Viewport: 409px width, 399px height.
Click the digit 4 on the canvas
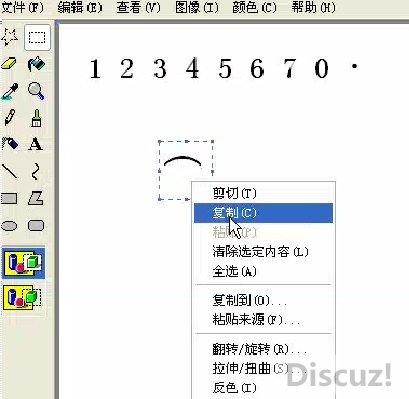[192, 68]
